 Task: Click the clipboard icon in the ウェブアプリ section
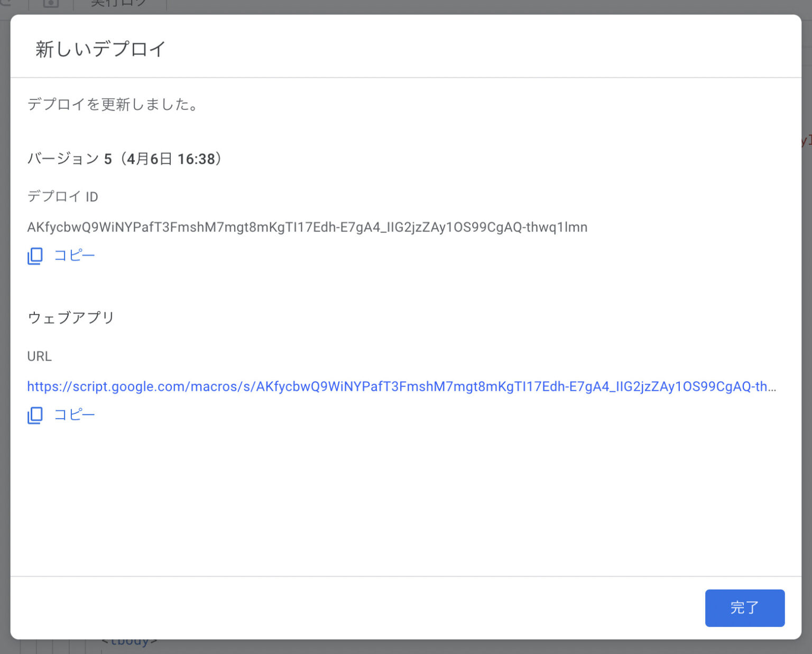click(x=34, y=415)
